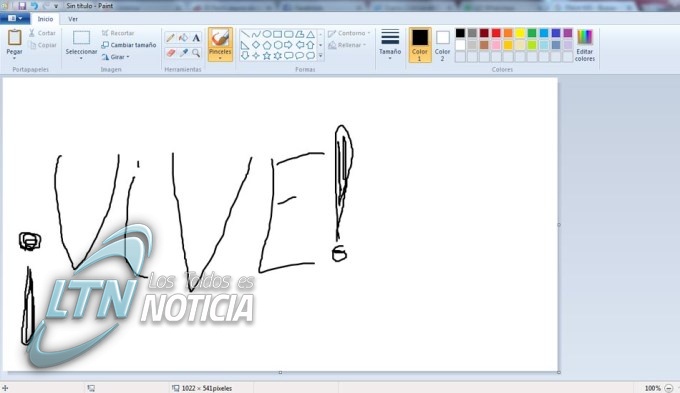Viewport: 680px width, 393px height.
Task: Activate Color 2 selector
Action: click(x=442, y=45)
